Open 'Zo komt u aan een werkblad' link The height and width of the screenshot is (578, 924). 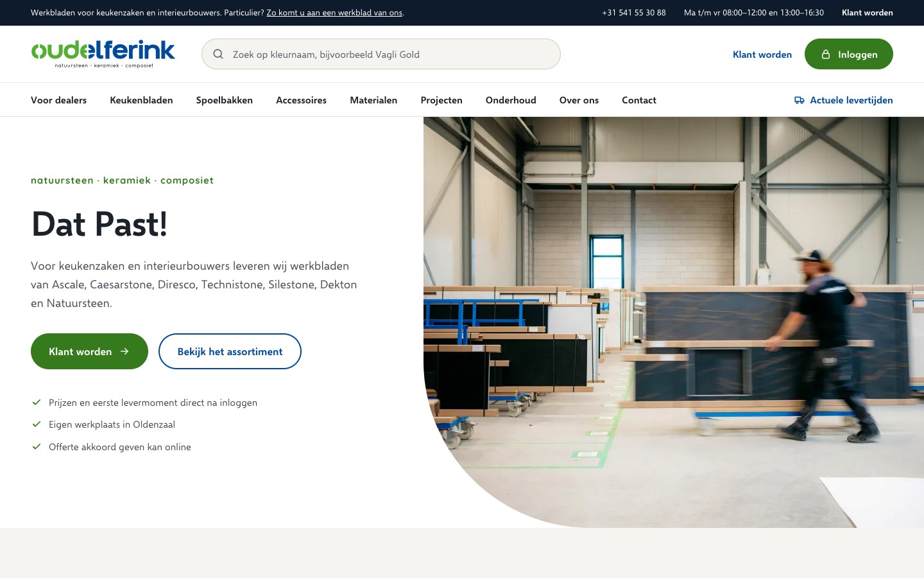coord(334,13)
